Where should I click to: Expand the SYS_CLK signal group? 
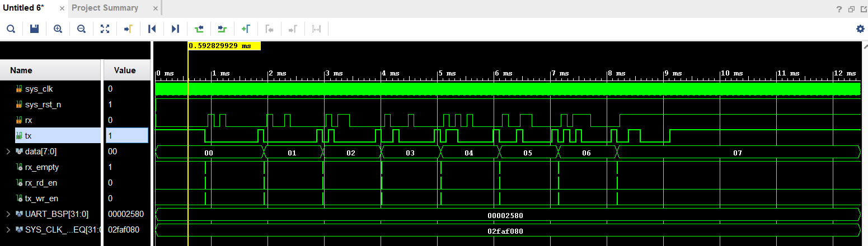click(7, 230)
